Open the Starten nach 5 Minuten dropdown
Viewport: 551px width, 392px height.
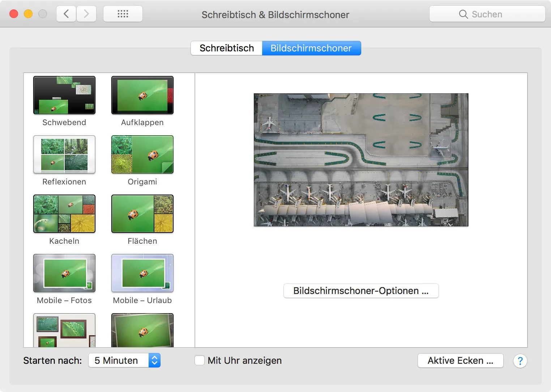(x=124, y=361)
